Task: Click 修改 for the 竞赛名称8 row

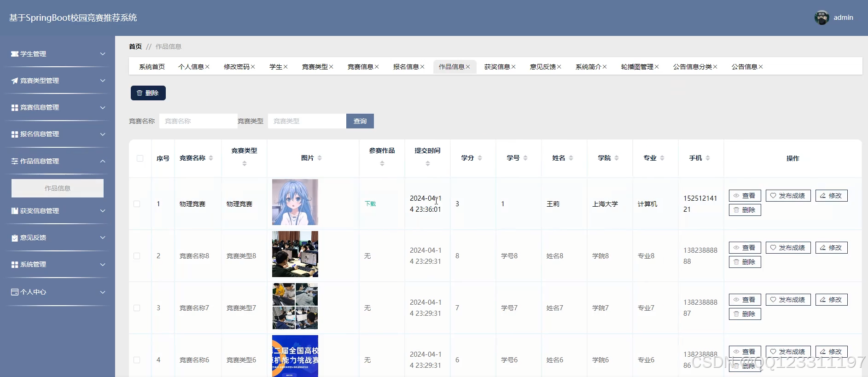Action: (832, 248)
